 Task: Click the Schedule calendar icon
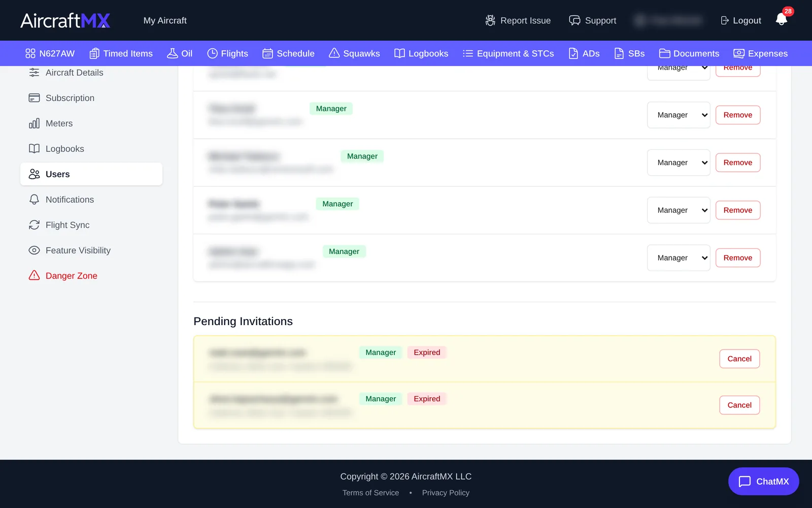(267, 53)
